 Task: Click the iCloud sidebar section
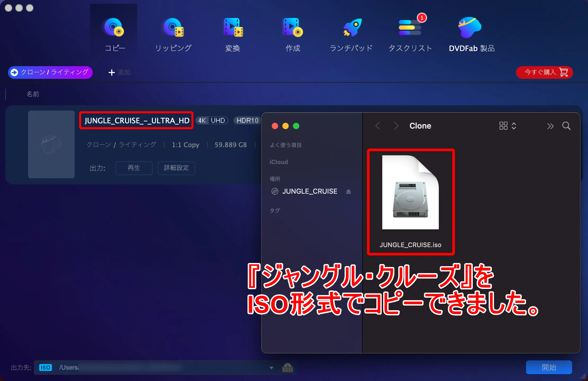(x=279, y=162)
